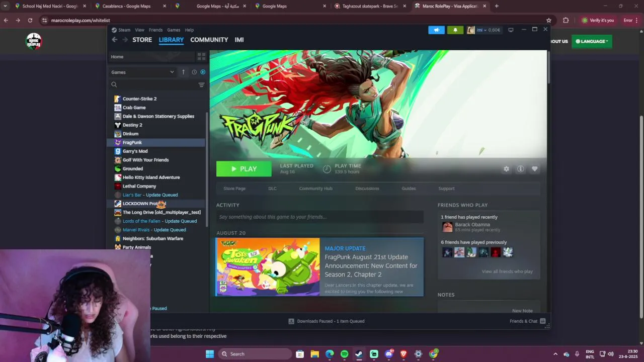Select Marvel Rivals - Update Queued entry

point(154,230)
